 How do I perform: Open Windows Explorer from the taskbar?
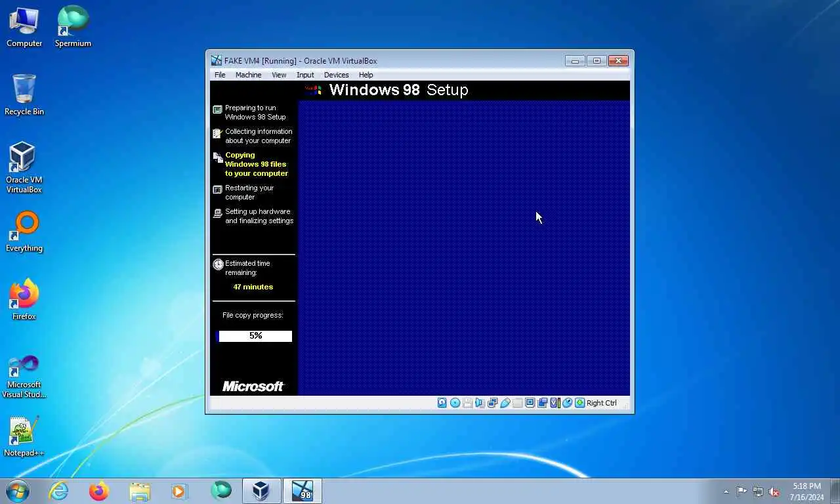click(x=140, y=491)
